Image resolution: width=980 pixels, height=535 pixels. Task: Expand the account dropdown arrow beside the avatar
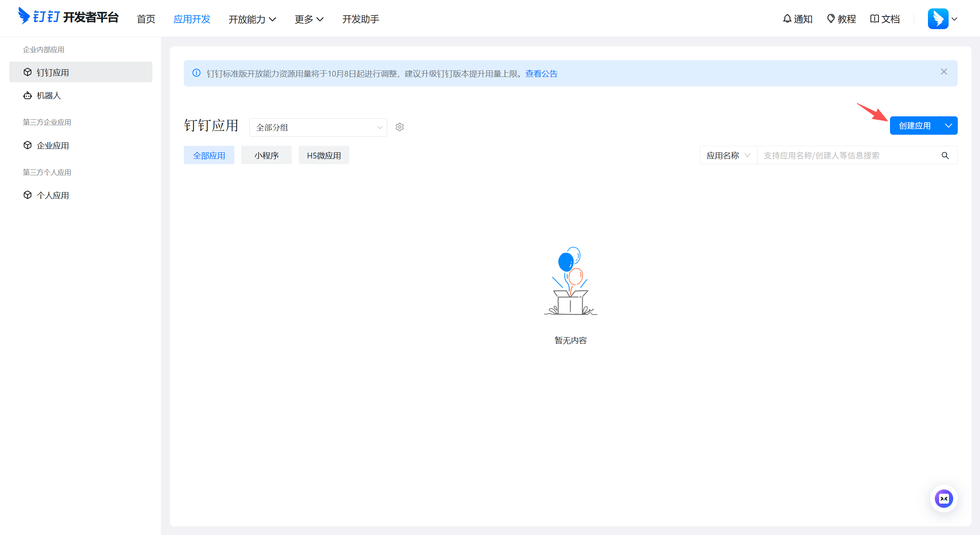pyautogui.click(x=955, y=19)
